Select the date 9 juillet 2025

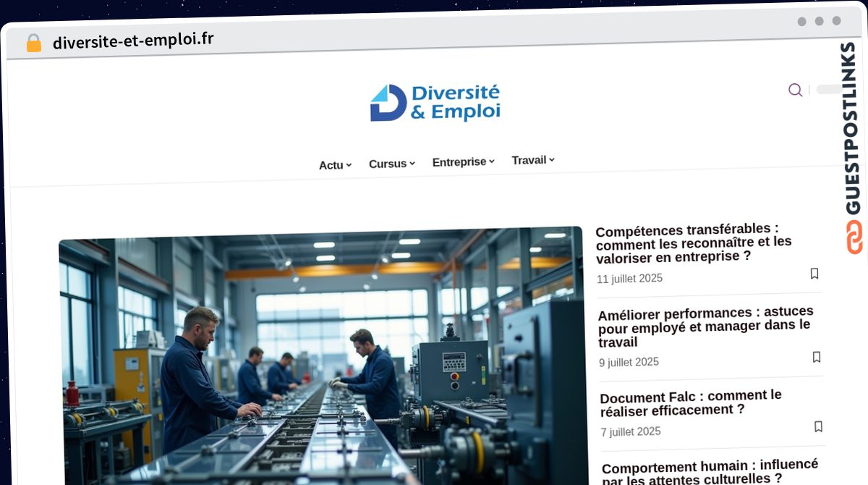[x=629, y=363]
